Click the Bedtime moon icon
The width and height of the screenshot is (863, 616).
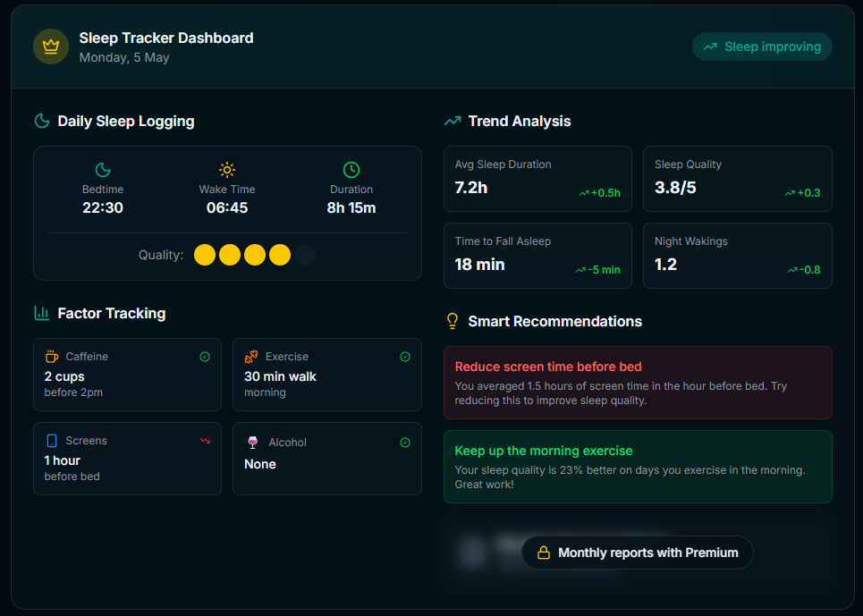(x=103, y=170)
